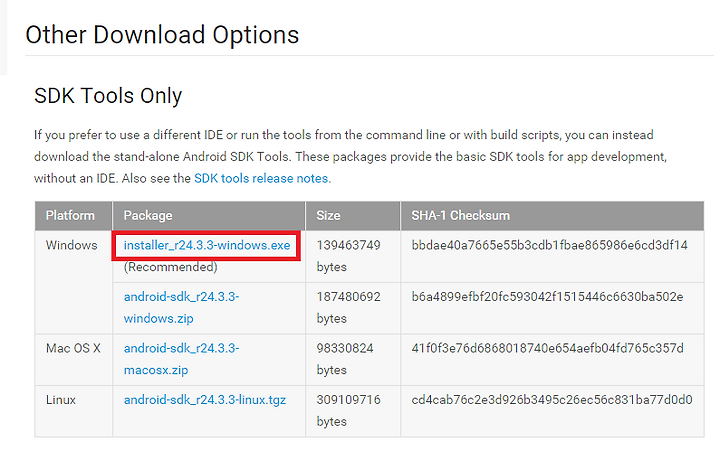Download installer_r24.3.3-windows.exe package
The height and width of the screenshot is (451, 720).
tap(207, 245)
